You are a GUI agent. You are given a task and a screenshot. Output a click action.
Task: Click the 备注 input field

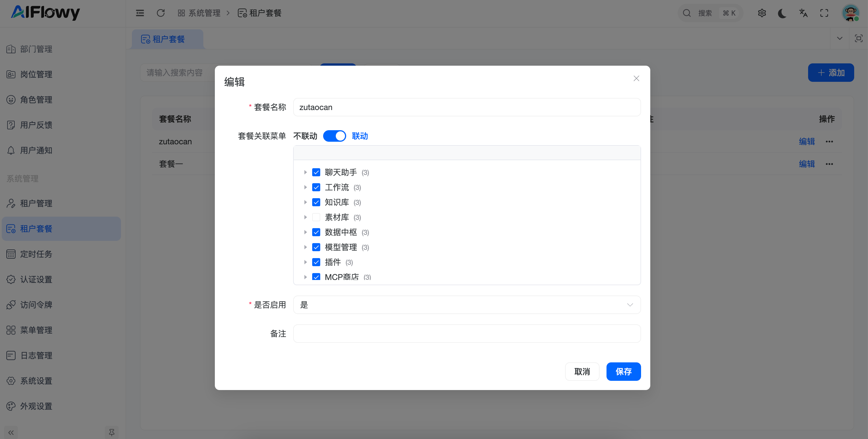pos(467,334)
